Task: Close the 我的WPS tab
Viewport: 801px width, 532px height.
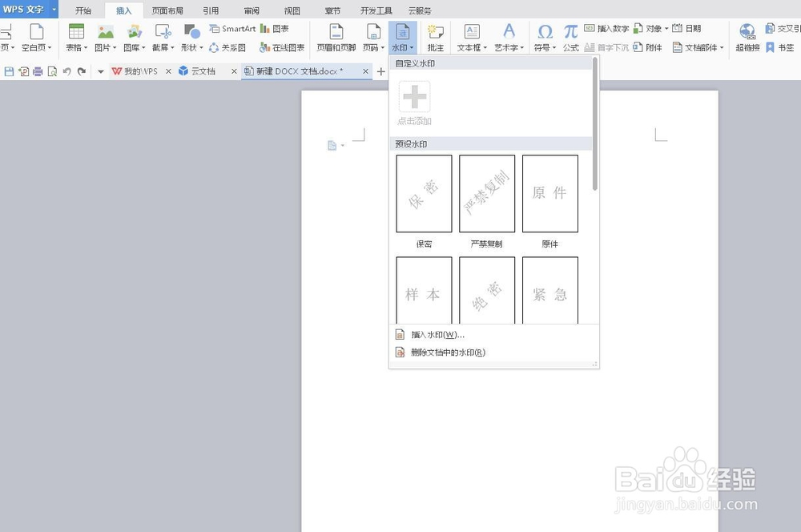Action: click(168, 71)
